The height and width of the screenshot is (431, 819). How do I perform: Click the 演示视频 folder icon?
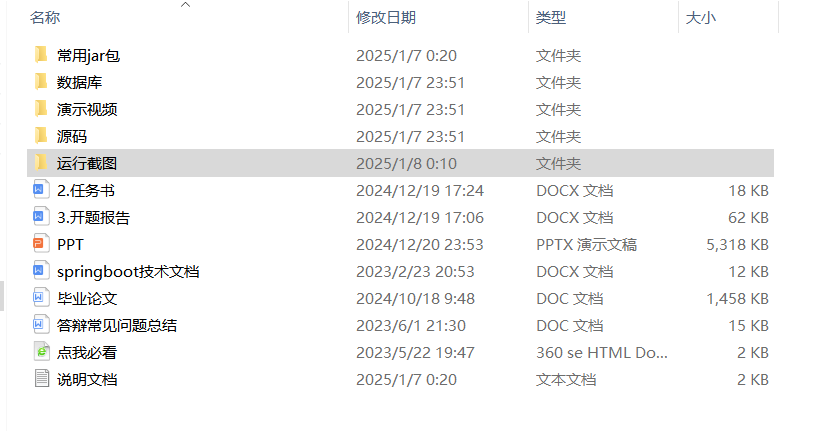(40, 109)
